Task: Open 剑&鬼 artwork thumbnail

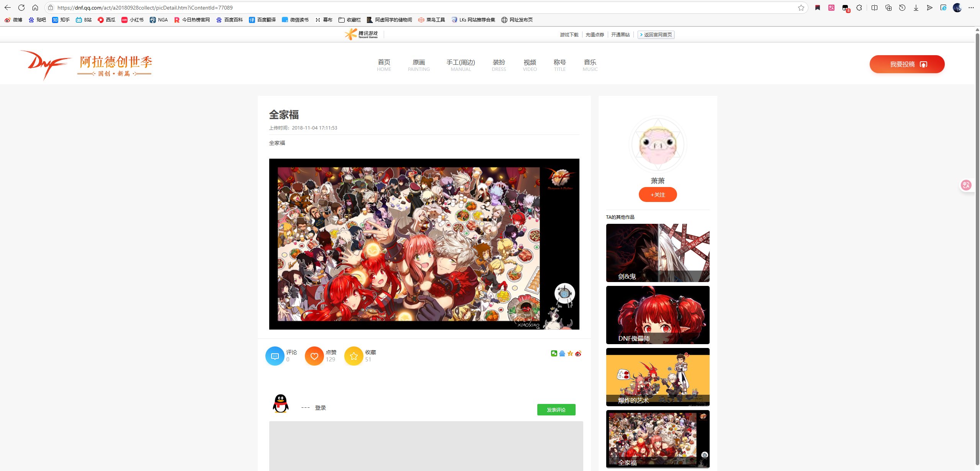Action: coord(658,253)
